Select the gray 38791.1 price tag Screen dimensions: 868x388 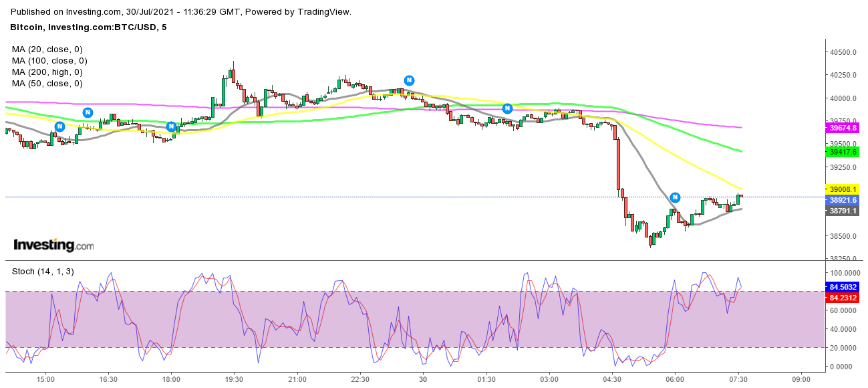tap(843, 211)
